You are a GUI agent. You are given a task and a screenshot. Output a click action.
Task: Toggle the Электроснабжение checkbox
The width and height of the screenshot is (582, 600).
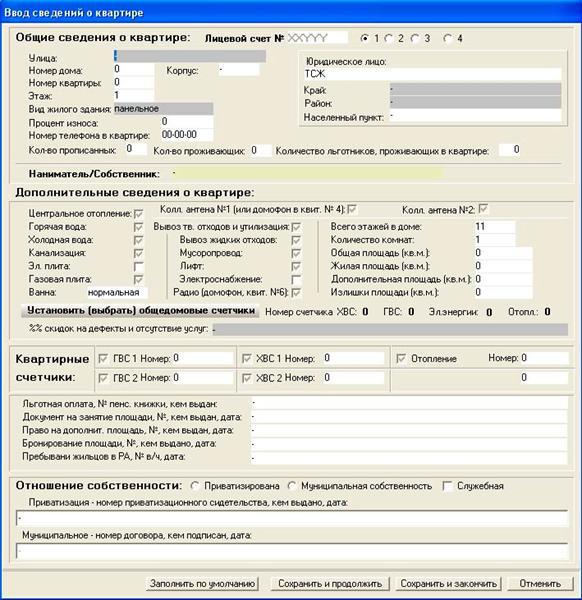pos(296,280)
